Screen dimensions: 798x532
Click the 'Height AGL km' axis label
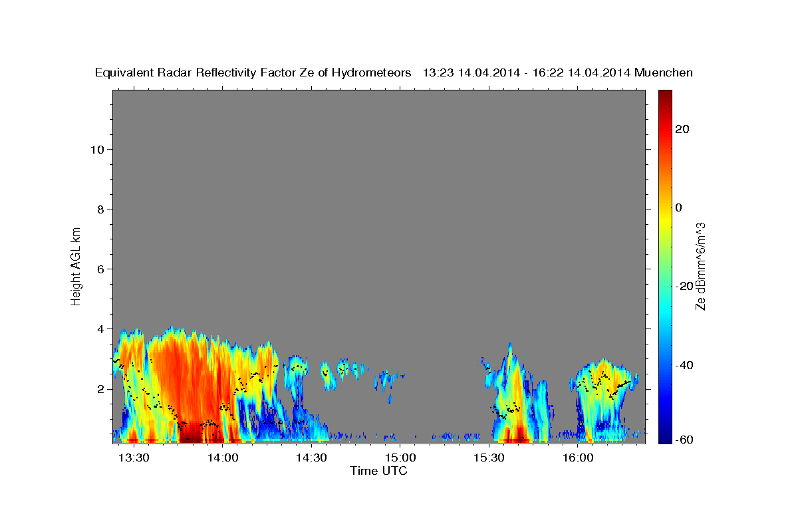(76, 265)
